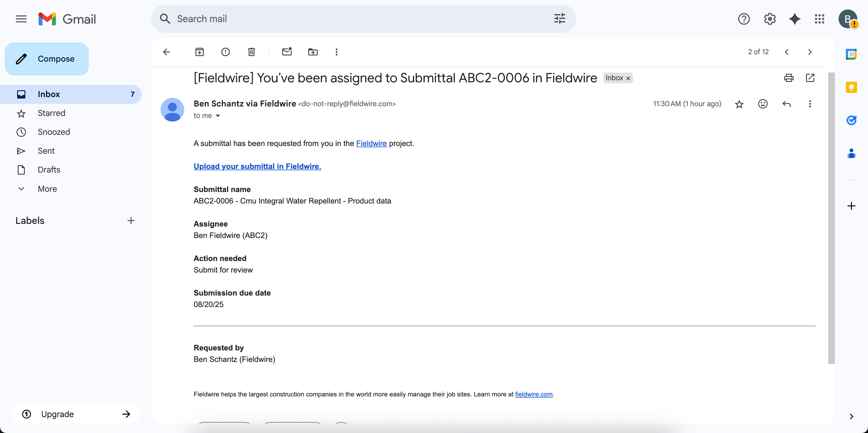
Task: Open email in new window
Action: [810, 78]
